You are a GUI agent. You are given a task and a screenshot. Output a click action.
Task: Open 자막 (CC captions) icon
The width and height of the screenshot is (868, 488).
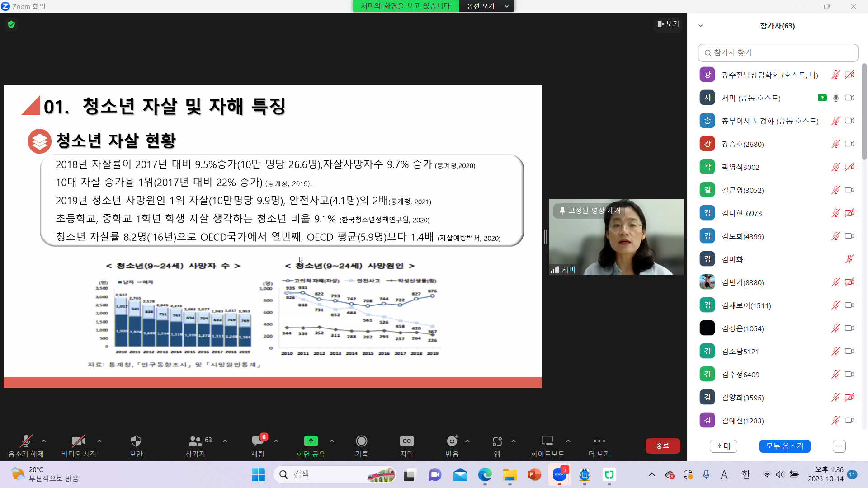(x=406, y=441)
